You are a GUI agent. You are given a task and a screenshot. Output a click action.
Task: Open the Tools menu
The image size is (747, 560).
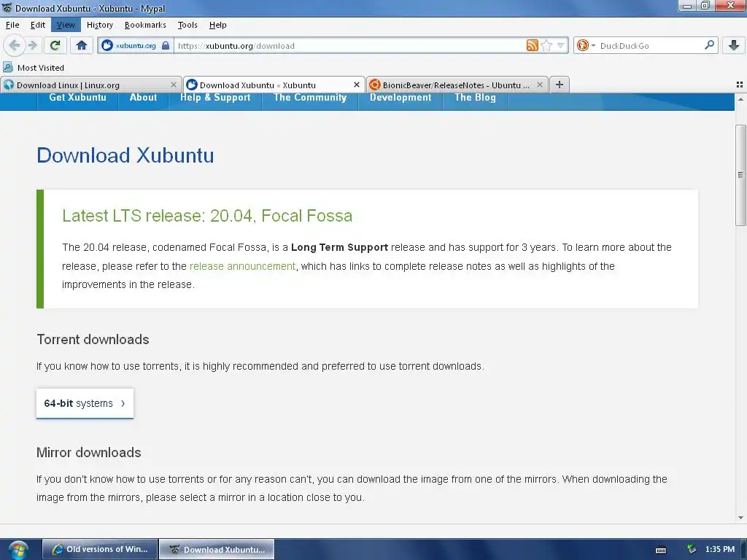[187, 25]
